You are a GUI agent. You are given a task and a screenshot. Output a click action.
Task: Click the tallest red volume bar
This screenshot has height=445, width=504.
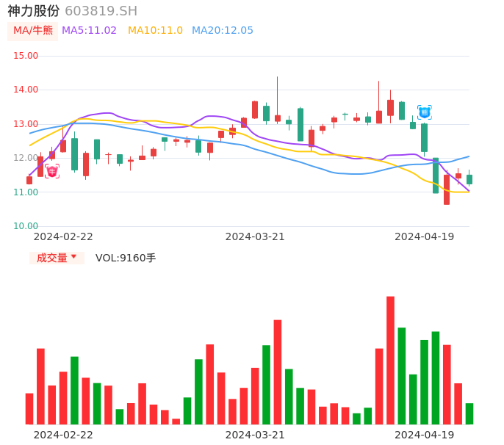(x=390, y=360)
